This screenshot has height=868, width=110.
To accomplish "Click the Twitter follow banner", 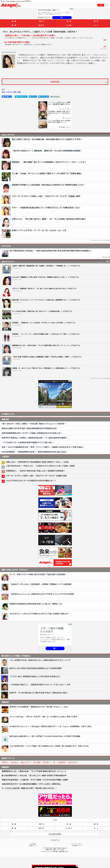I will tap(55, 562).
